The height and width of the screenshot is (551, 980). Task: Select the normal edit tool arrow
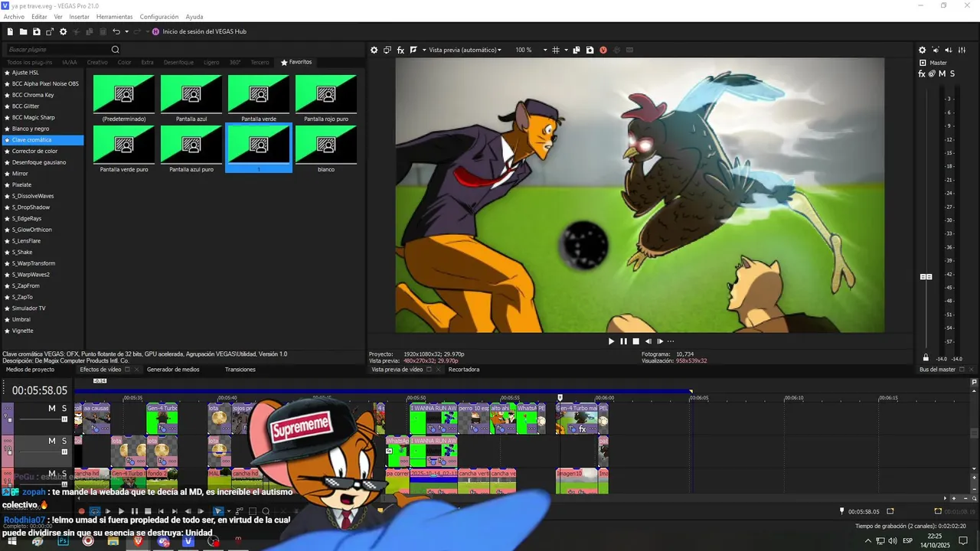click(x=218, y=511)
